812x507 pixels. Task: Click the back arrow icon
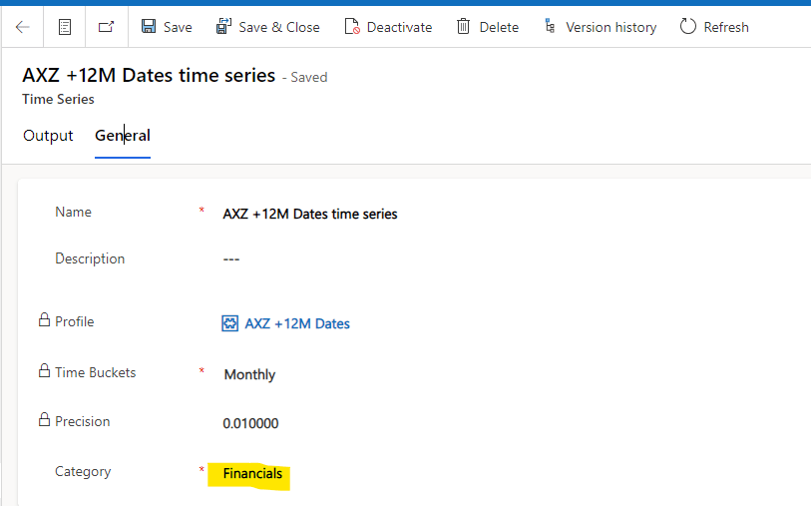click(x=22, y=27)
